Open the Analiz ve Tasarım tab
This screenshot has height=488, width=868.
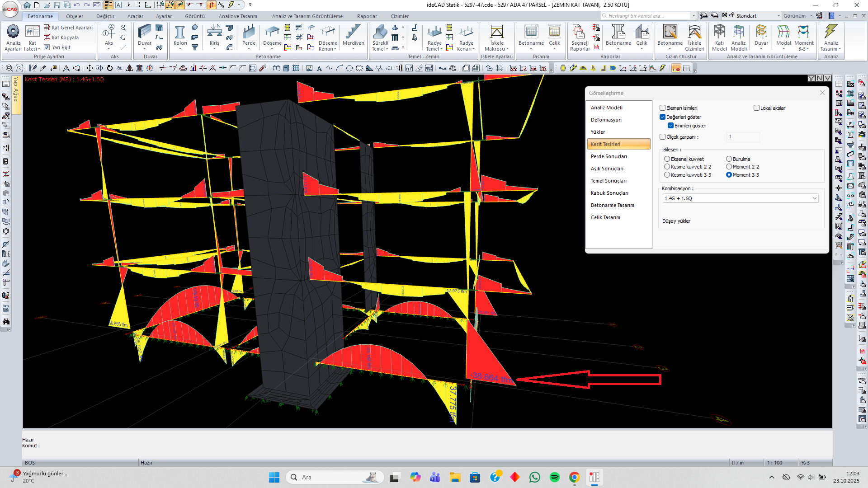click(x=238, y=16)
